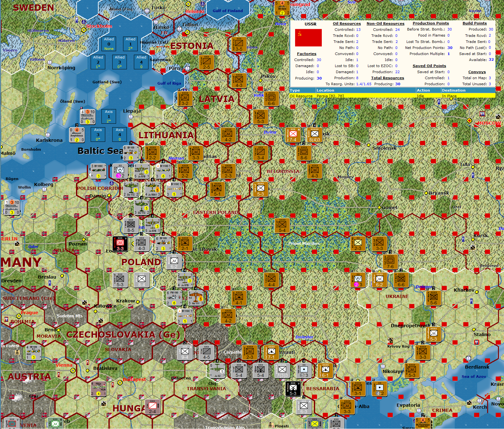Click the Moscow capital marker
504x429 pixels.
[469, 121]
